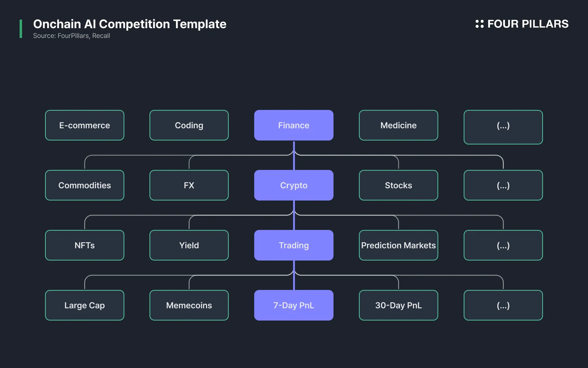Select the Yield box
The image size is (588, 368).
[189, 245]
